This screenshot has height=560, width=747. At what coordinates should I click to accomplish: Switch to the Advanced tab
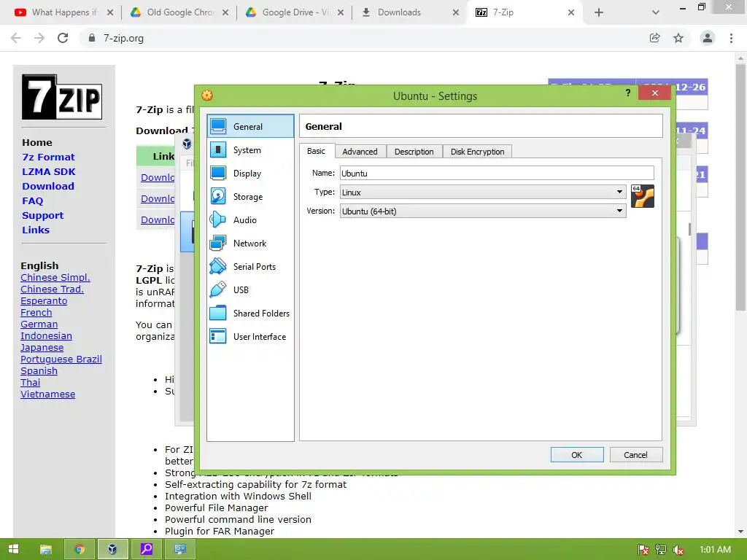(x=360, y=152)
